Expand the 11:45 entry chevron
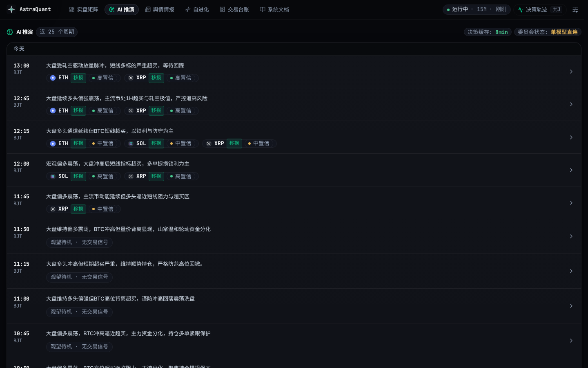Screen dimensions: 588x368 571,203
